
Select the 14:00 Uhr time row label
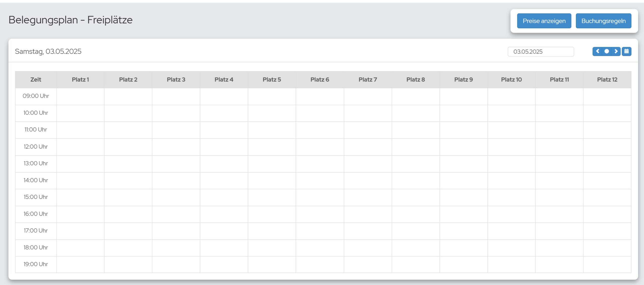[x=36, y=181]
